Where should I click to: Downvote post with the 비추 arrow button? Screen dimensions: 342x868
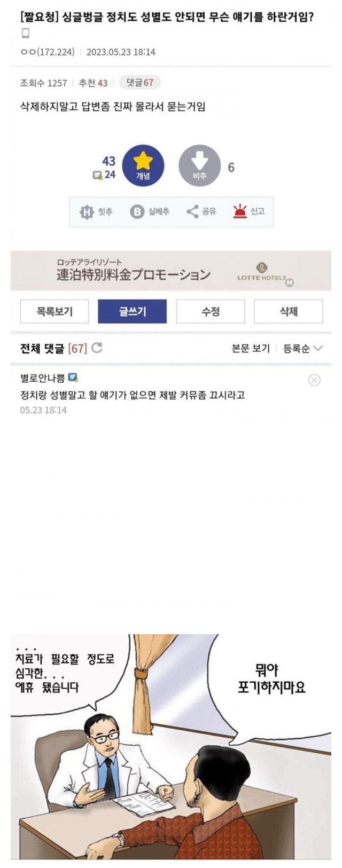coord(199,165)
